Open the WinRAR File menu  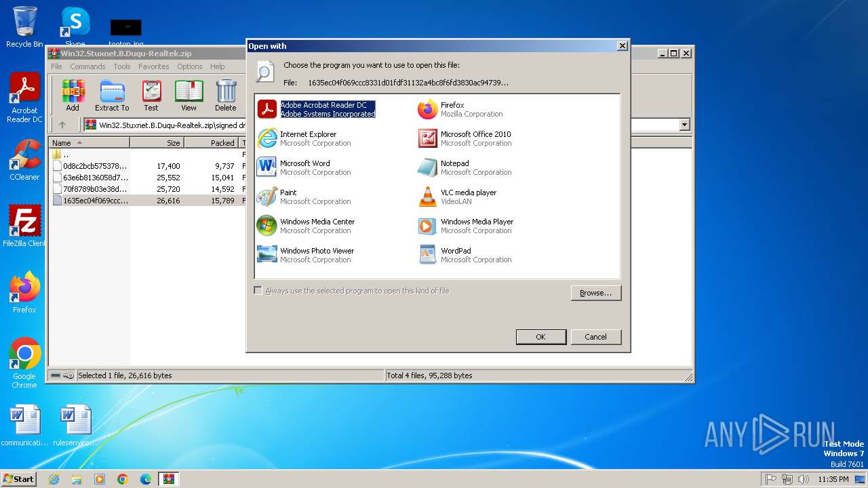pyautogui.click(x=56, y=66)
